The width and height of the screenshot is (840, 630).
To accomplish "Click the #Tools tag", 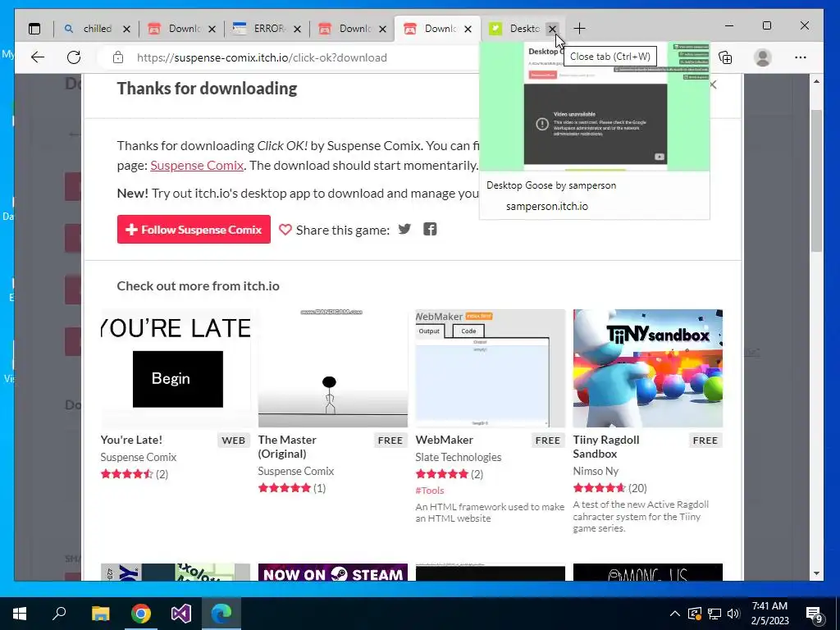I will [430, 491].
